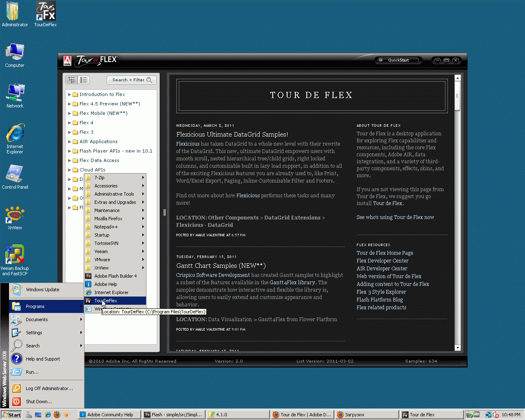Open the TortoiseSVN program group

pyautogui.click(x=115, y=243)
